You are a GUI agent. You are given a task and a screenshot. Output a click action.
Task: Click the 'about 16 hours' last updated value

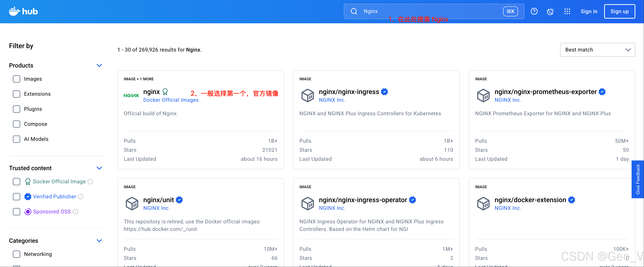coord(259,159)
